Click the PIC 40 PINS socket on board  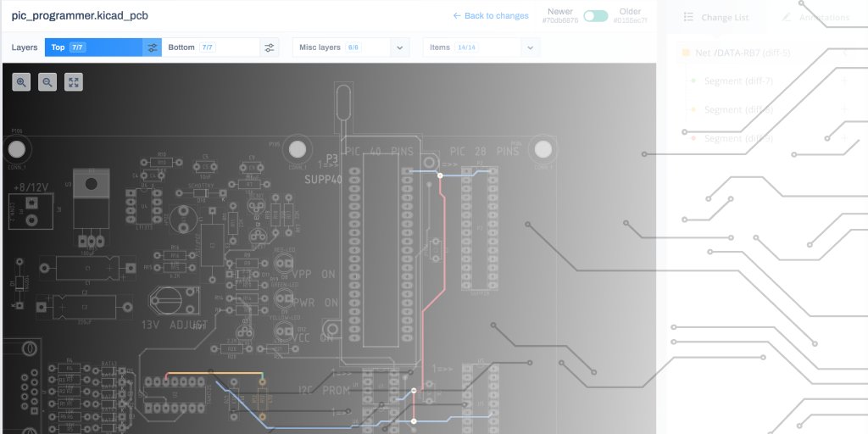(x=381, y=250)
